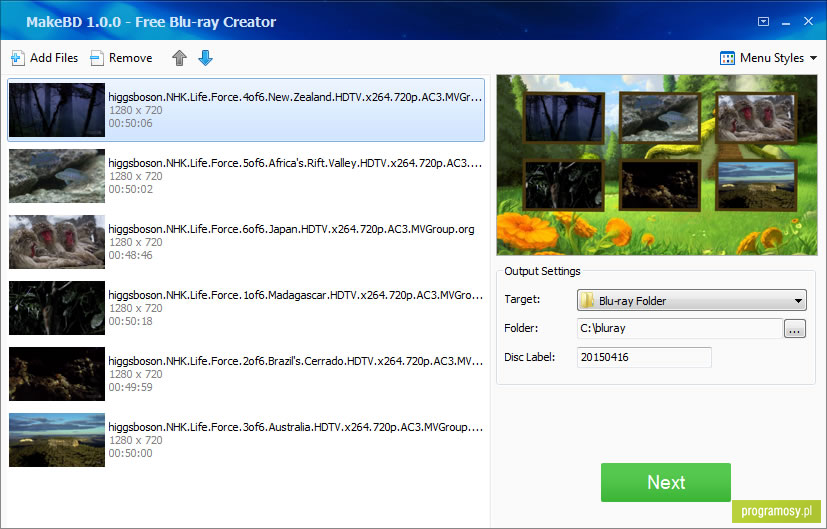
Task: Click the duration 00:50:06
Action: pyautogui.click(x=130, y=123)
